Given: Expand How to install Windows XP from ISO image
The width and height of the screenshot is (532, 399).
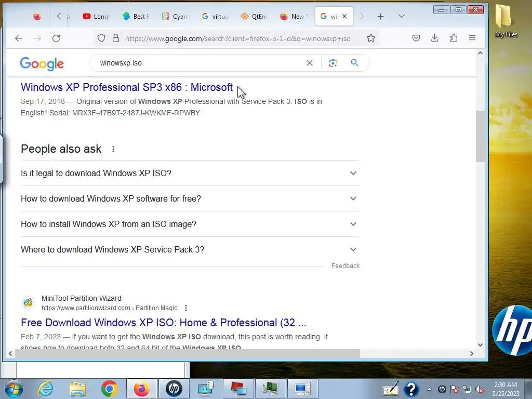Looking at the screenshot, I should pos(190,224).
